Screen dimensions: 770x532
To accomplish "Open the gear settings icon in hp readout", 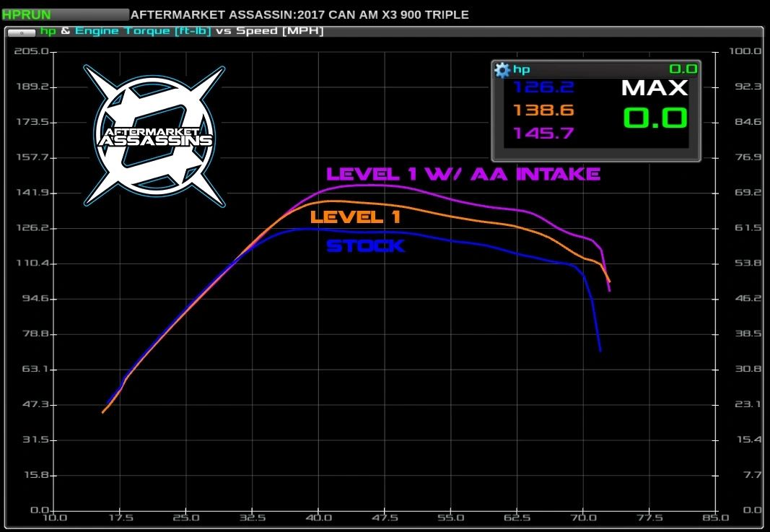I will click(x=502, y=70).
